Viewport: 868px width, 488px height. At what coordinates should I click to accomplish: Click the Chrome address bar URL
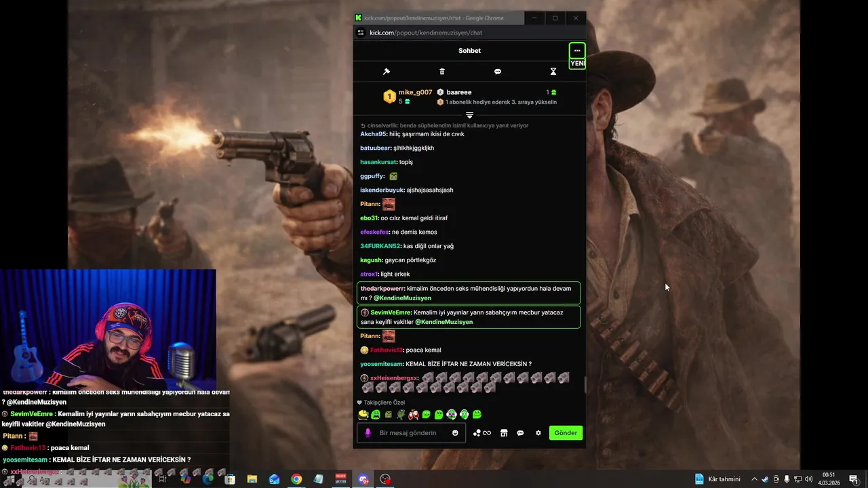point(426,33)
